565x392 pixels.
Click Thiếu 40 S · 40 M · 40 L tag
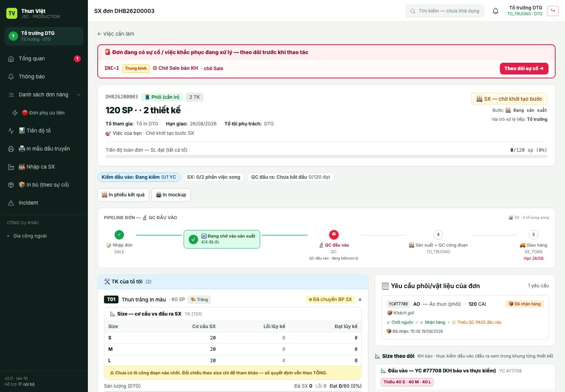tap(407, 382)
